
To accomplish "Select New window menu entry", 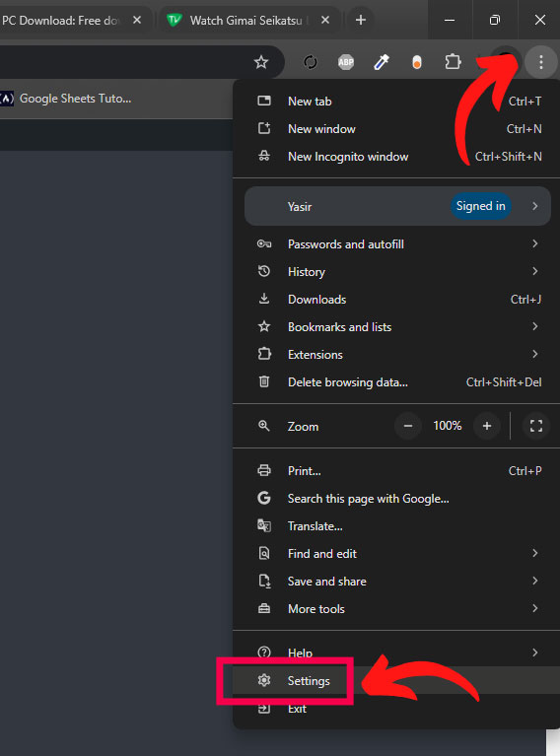I will [396, 129].
